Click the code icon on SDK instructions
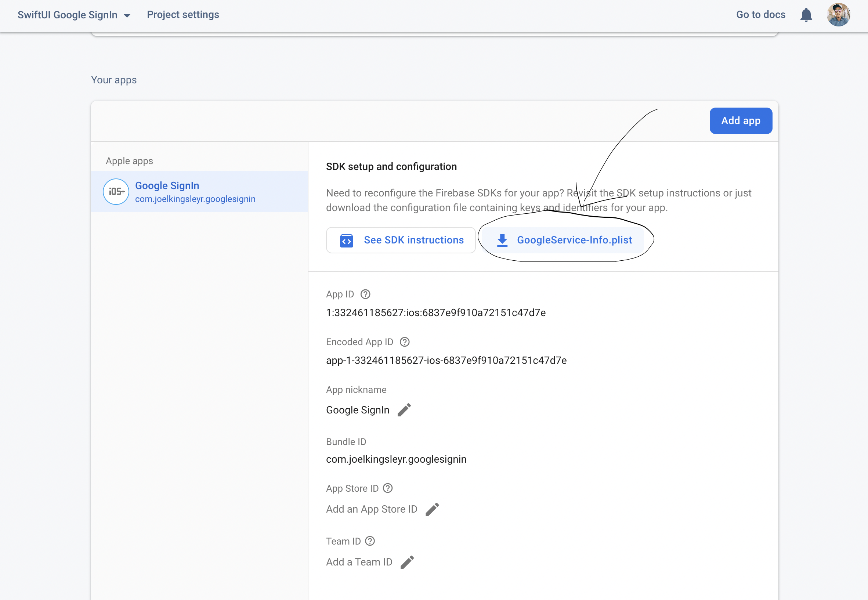 point(346,240)
